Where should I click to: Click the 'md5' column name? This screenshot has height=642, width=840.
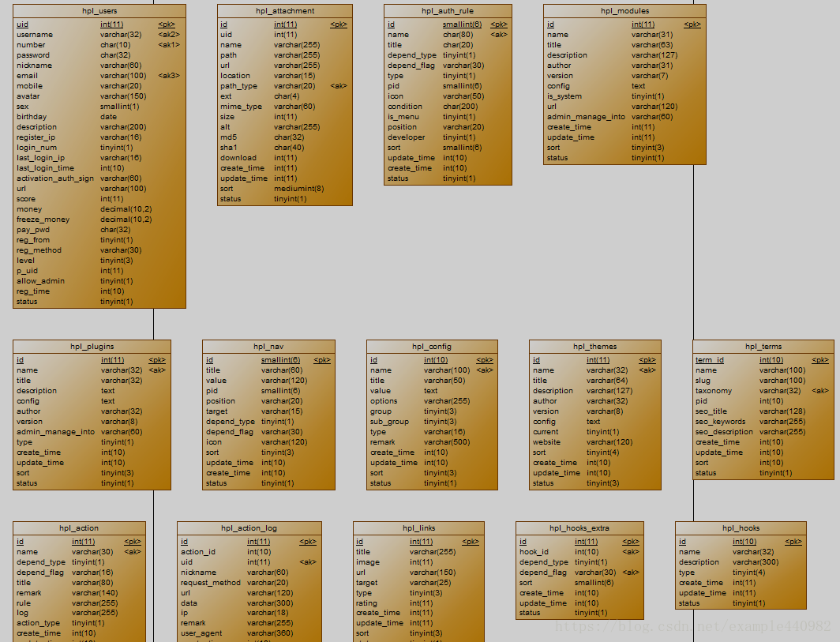point(228,137)
